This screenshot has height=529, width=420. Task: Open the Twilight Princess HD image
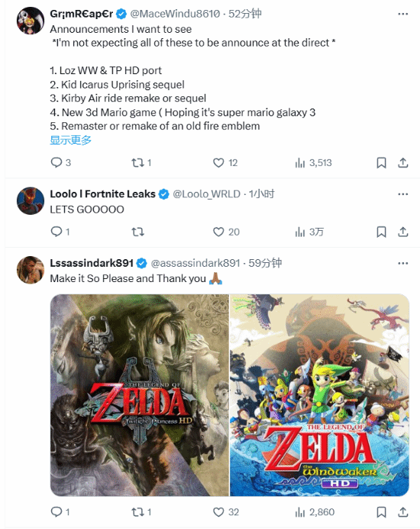(x=140, y=395)
